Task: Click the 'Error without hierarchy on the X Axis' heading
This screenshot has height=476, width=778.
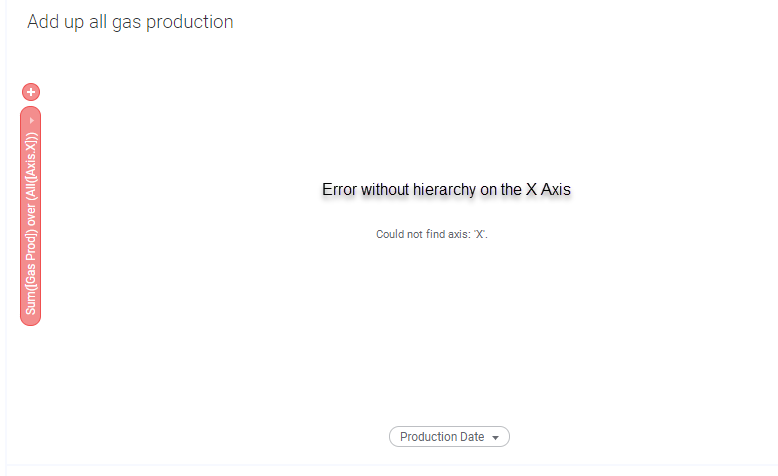Action: [446, 190]
